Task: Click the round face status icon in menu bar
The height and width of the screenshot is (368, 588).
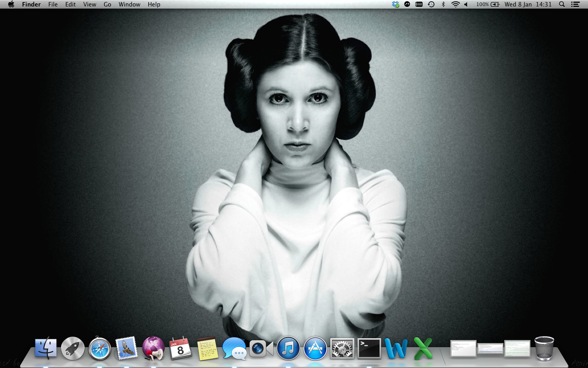Action: click(407, 4)
